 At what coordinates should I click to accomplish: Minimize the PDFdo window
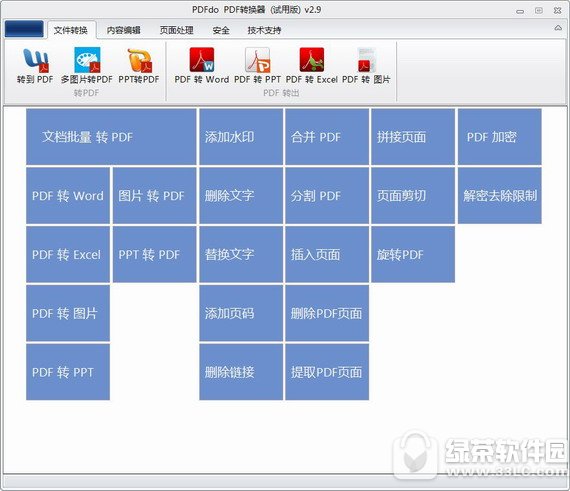[520, 11]
